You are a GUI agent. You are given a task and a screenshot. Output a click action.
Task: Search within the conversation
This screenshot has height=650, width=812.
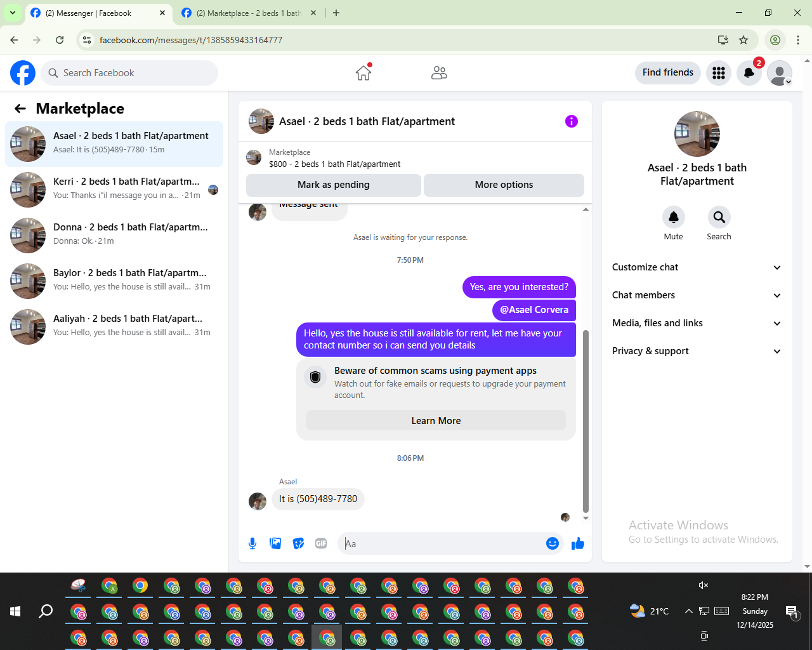tap(719, 217)
